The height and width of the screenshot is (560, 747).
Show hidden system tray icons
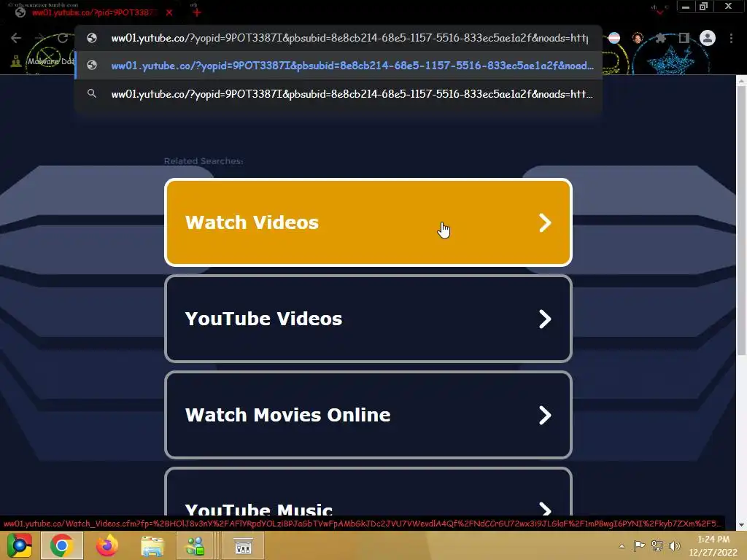coord(622,546)
